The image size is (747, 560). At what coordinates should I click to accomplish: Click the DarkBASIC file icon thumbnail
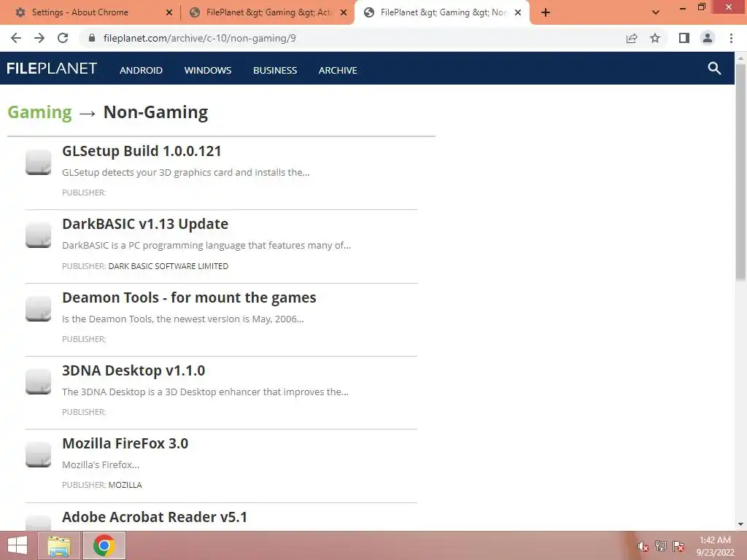tap(38, 236)
